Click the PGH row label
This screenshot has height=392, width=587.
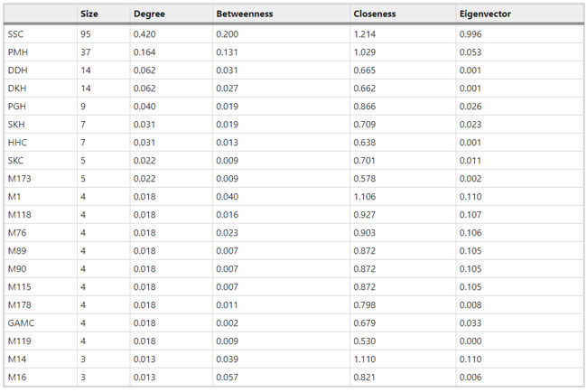17,106
